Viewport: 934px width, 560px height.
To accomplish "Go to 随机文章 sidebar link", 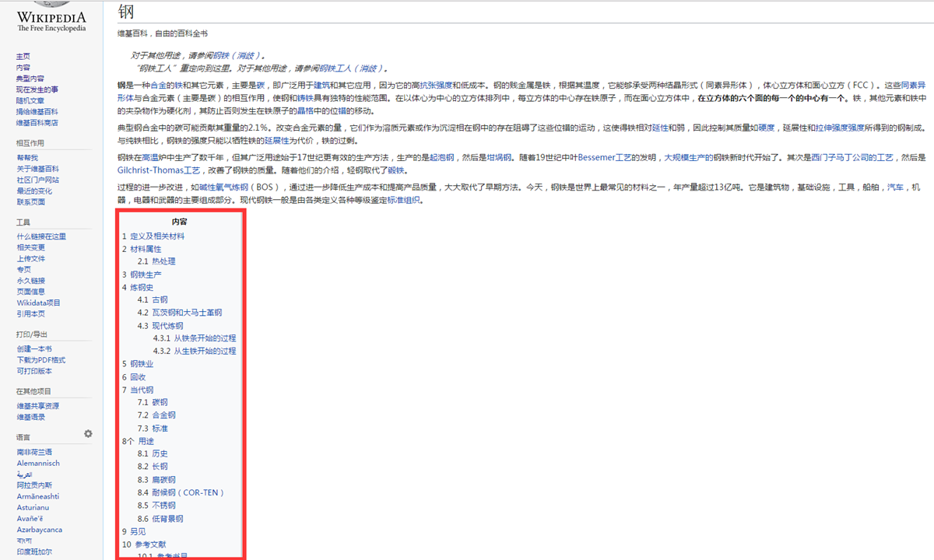I will [30, 100].
